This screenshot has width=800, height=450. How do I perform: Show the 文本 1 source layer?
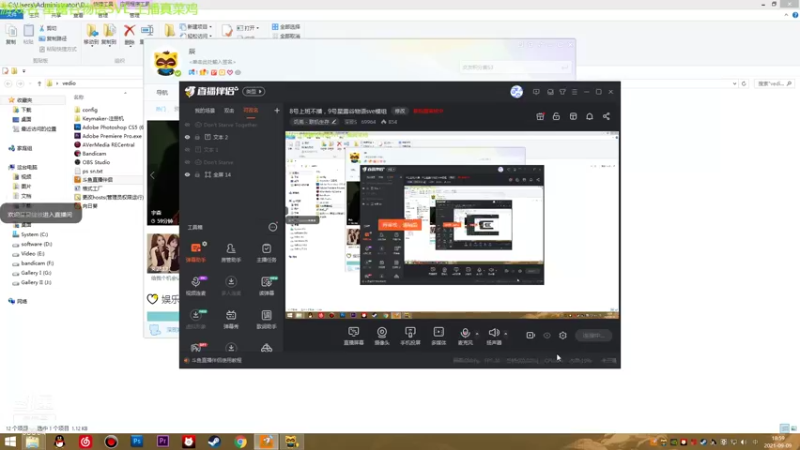pyautogui.click(x=187, y=149)
